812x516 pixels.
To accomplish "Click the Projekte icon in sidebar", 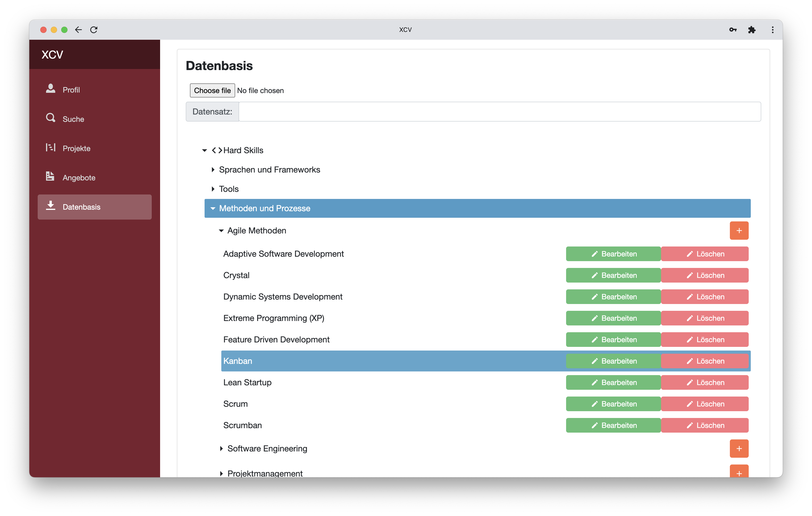I will [50, 147].
